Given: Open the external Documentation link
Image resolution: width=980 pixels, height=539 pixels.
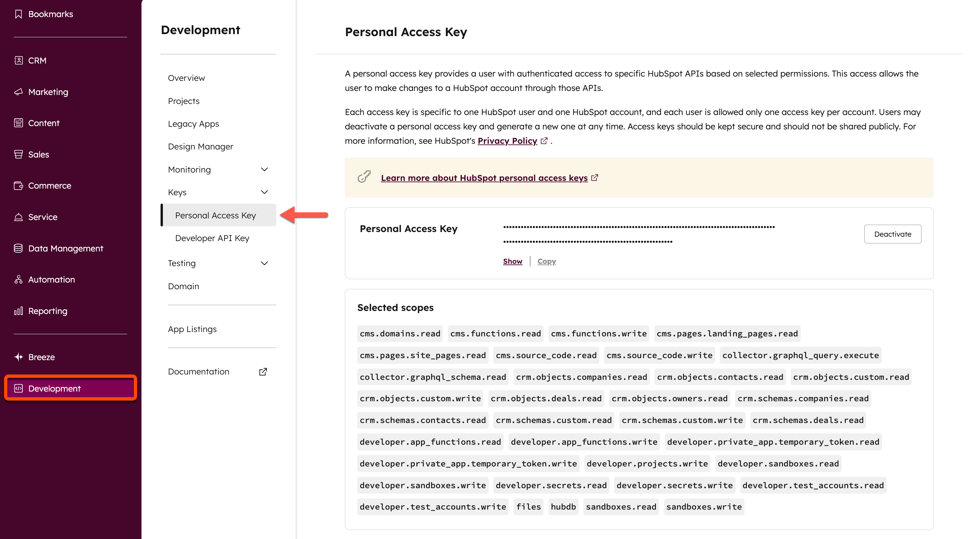Looking at the screenshot, I should (198, 371).
